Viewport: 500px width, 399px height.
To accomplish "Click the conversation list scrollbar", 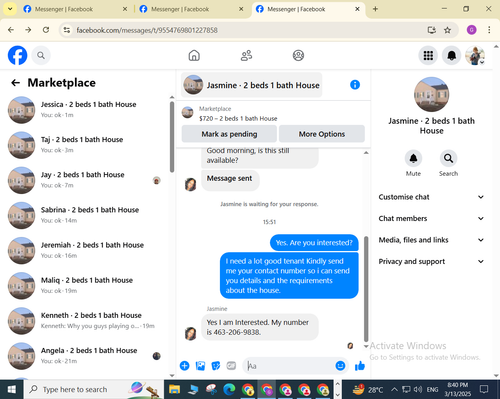I will pos(172,137).
